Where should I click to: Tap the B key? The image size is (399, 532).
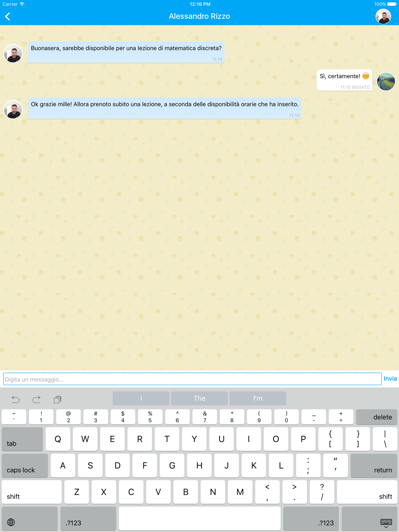[x=186, y=492]
